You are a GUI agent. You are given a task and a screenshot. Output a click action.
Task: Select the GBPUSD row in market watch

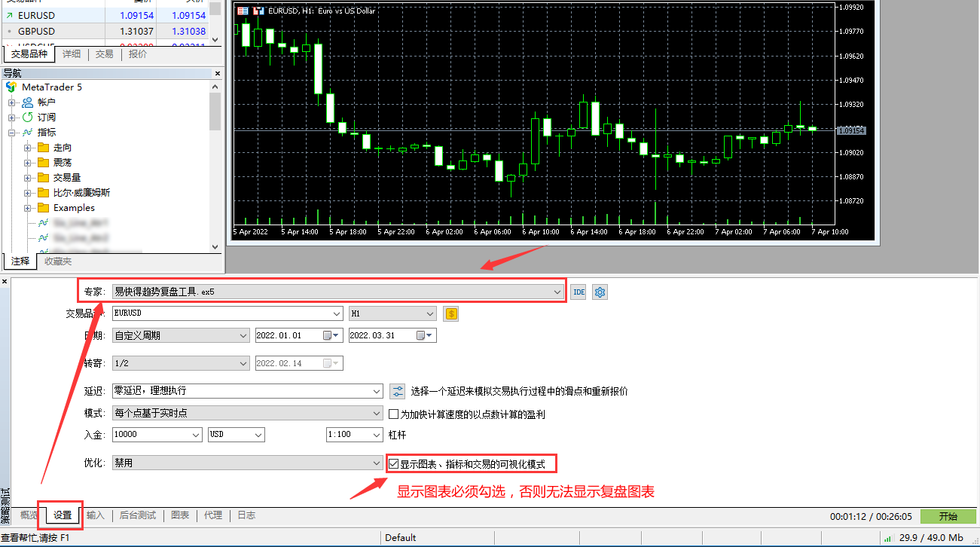105,32
